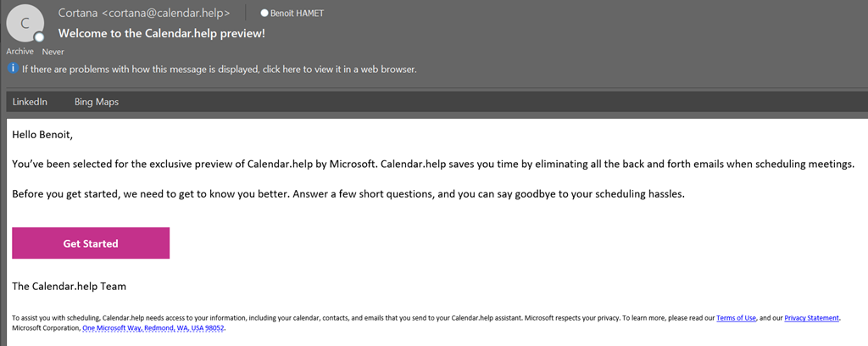Click the blue info icon in message bar
Image resolution: width=868 pixels, height=346 pixels.
click(13, 69)
